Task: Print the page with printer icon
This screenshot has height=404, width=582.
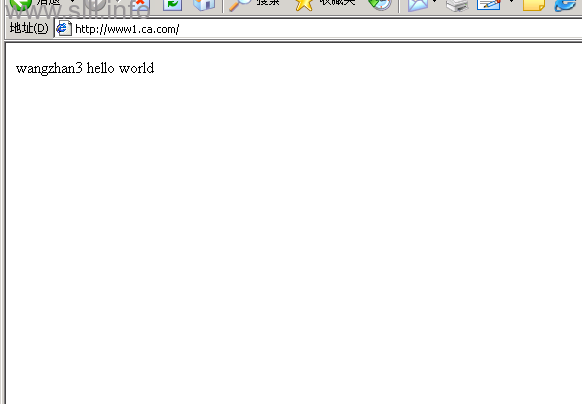Action: [457, 4]
